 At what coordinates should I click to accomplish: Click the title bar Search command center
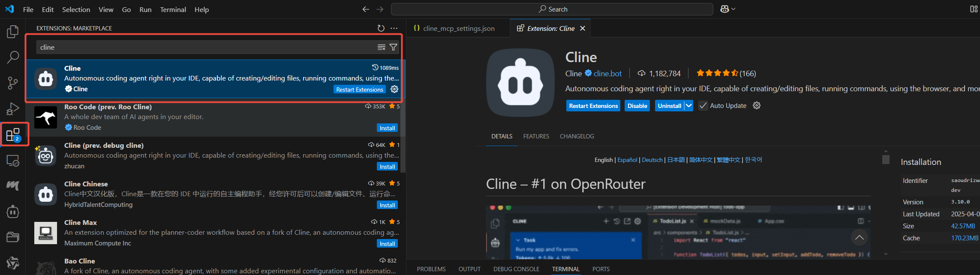coord(552,9)
